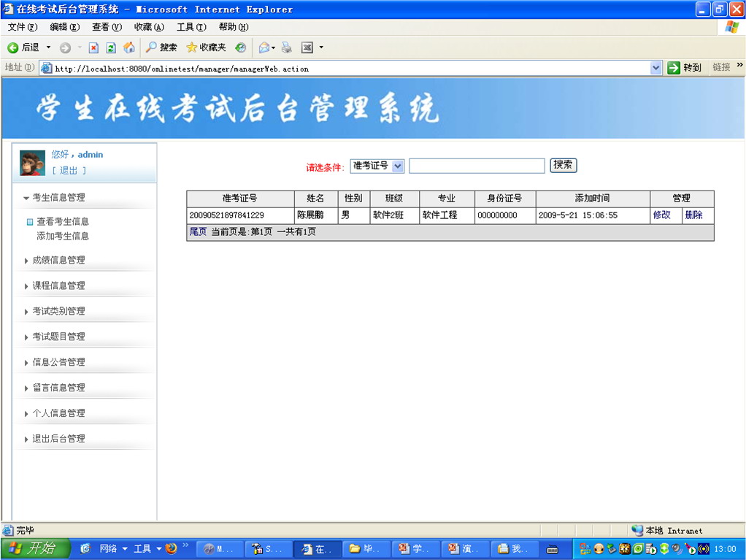Click the 修改 link for student 陈展鹏

pos(661,215)
